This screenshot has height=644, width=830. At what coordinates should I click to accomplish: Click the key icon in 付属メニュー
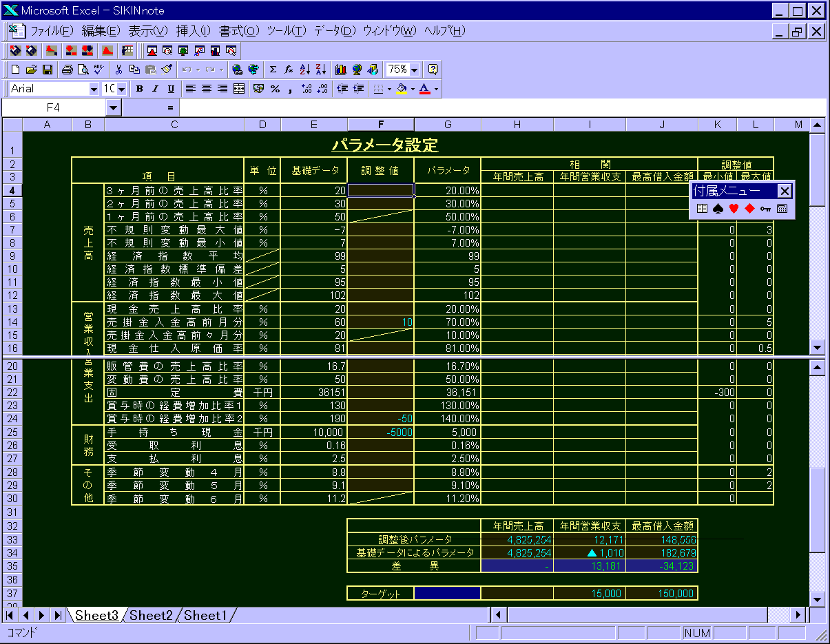pos(766,209)
